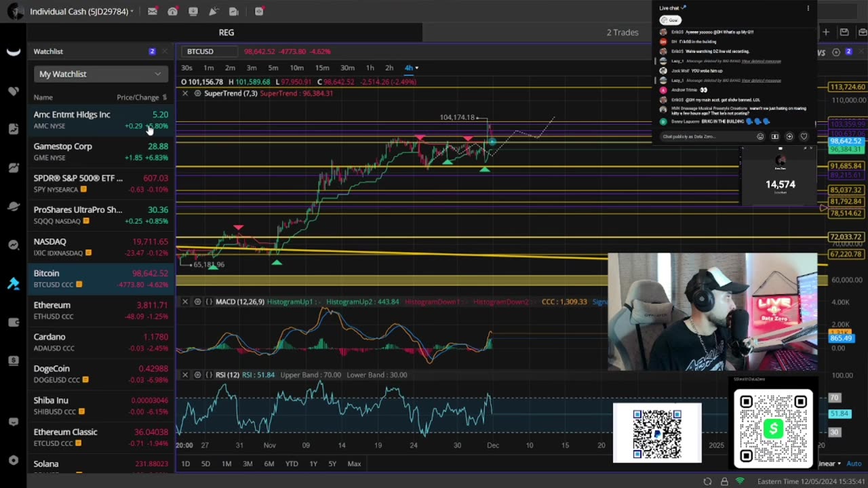
Task: Click the BTCUSD symbol input field
Action: click(x=210, y=52)
